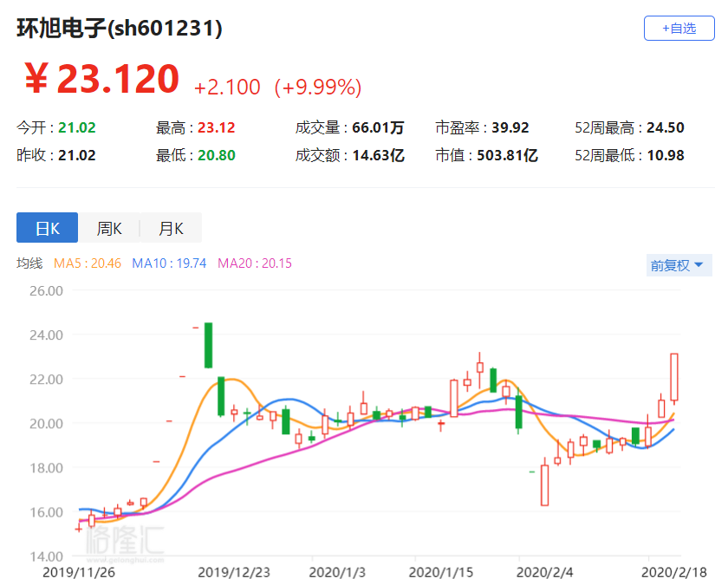Viewport: 728px width, 585px height.
Task: Open the 前复权 adjustment dropdown
Action: click(679, 265)
